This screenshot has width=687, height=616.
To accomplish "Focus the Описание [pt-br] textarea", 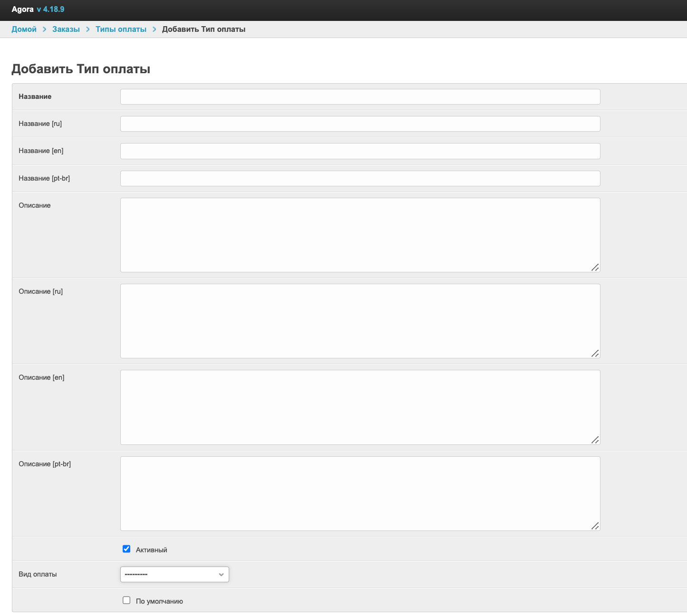I will (x=360, y=493).
